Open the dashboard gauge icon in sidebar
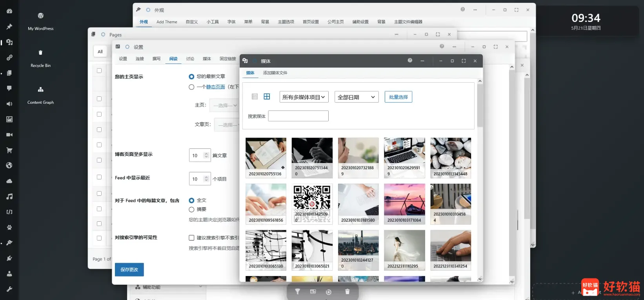644x300 pixels. tap(9, 11)
